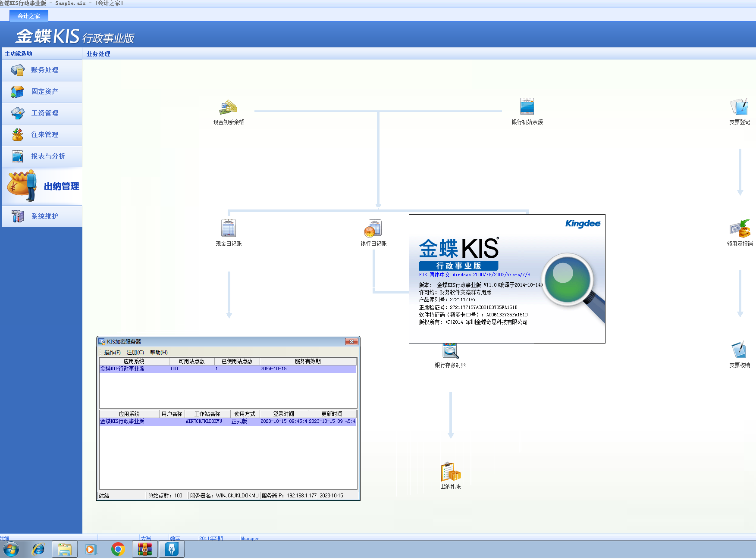Open the media player taskbar icon

pos(91,550)
